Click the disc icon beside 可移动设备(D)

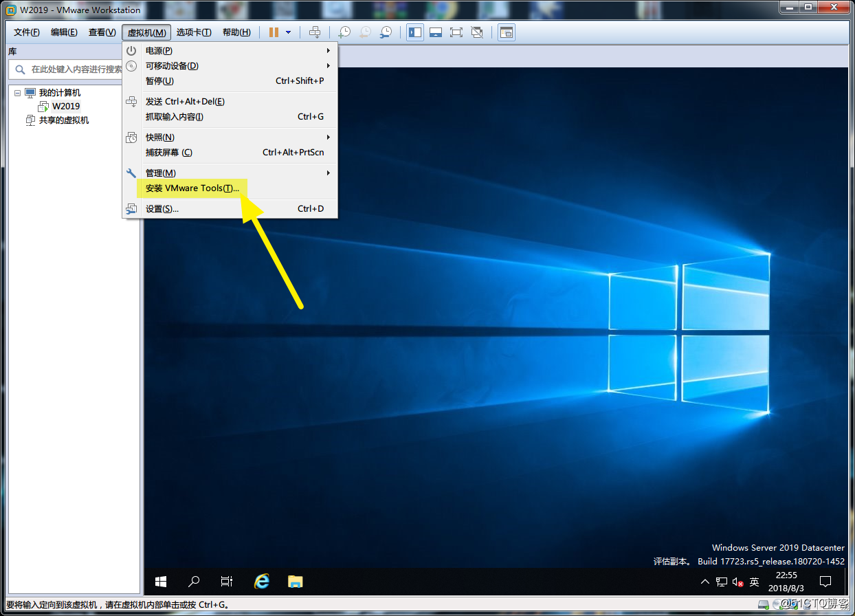[x=131, y=66]
